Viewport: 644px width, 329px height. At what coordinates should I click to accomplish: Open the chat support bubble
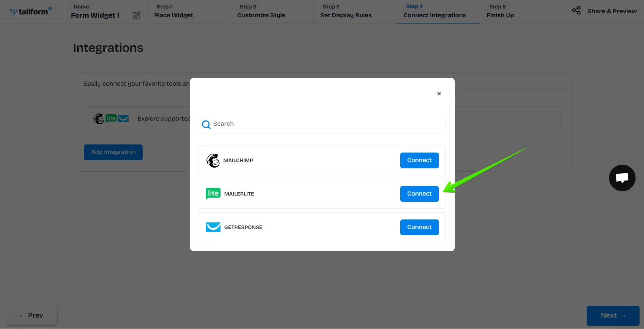click(622, 178)
